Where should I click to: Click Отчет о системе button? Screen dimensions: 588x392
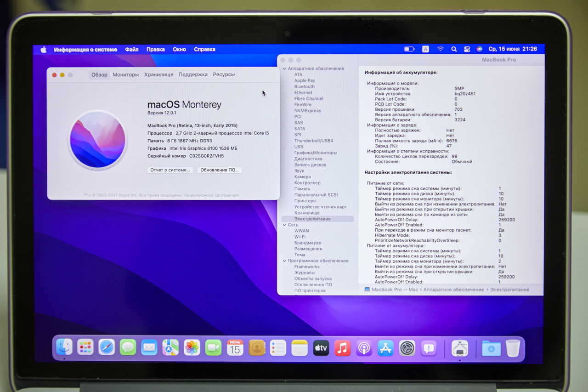170,170
